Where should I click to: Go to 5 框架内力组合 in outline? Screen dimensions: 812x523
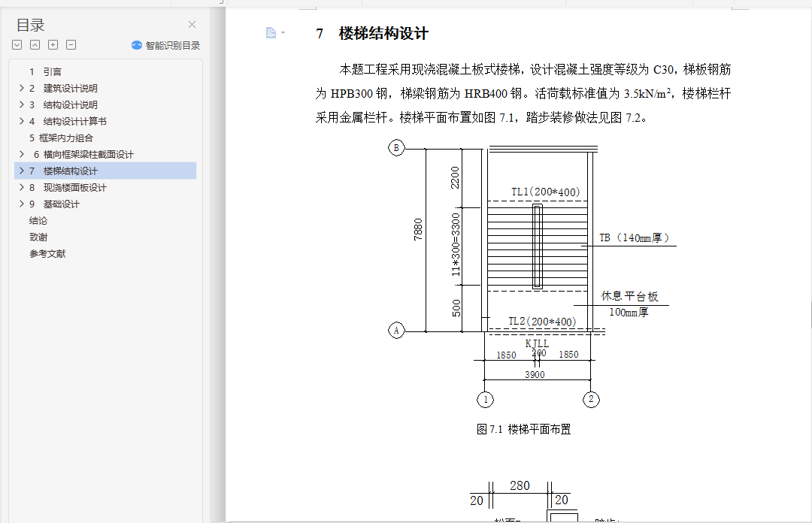(x=61, y=138)
